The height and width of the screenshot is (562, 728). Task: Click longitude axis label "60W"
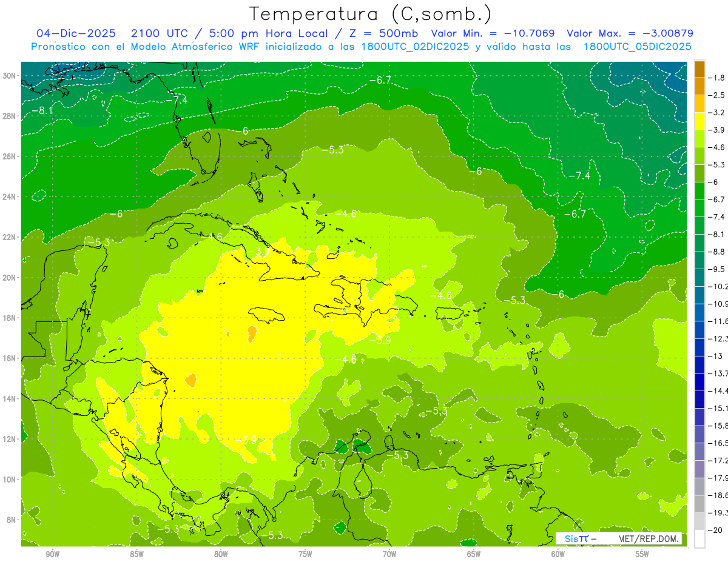(558, 554)
